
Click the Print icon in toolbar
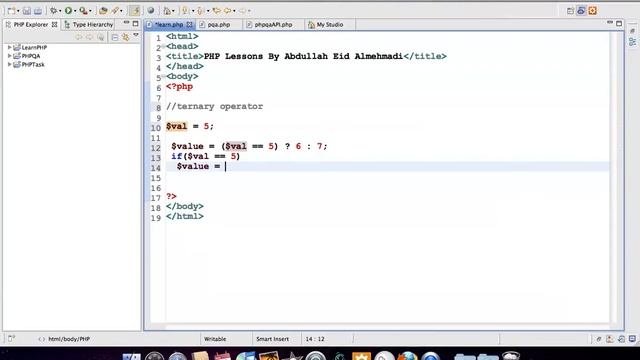coord(38,11)
